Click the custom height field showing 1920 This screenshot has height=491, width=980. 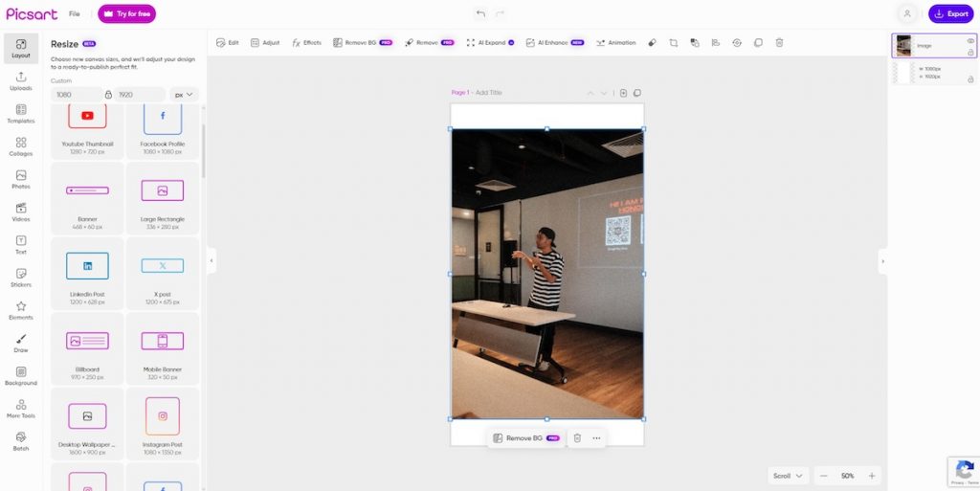pyautogui.click(x=140, y=95)
